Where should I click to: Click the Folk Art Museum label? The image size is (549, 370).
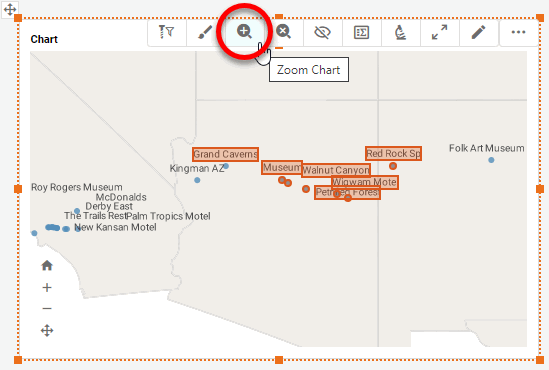point(487,148)
